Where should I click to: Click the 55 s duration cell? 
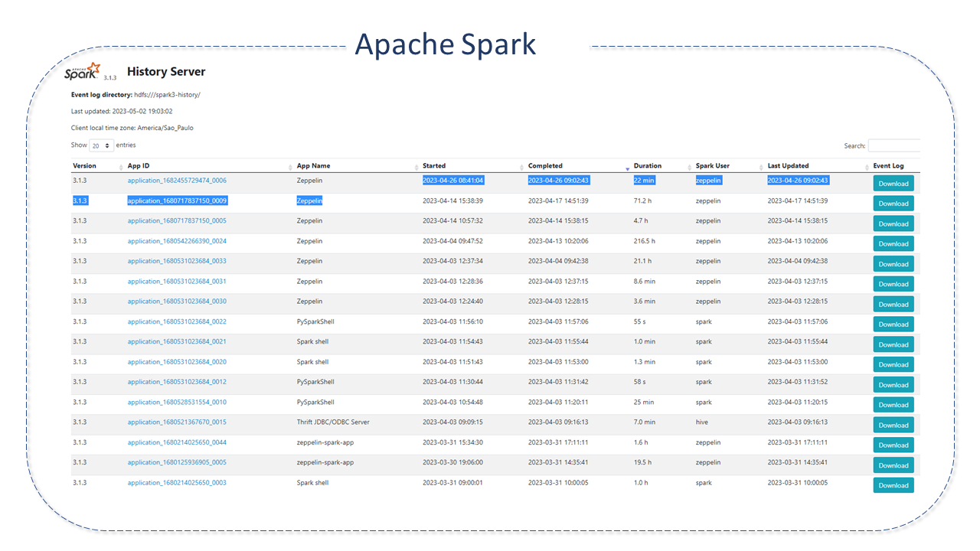pos(640,321)
